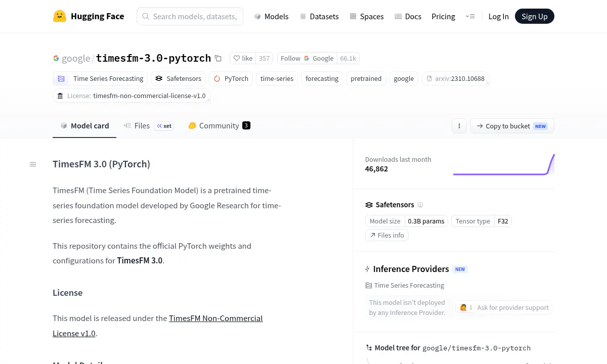Open the Datasets nav item

click(x=319, y=16)
